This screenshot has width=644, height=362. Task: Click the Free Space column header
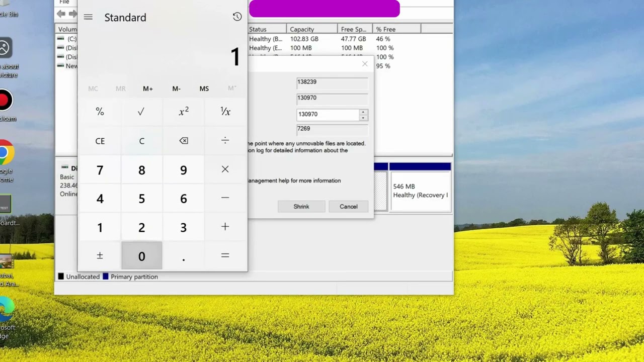click(x=354, y=29)
